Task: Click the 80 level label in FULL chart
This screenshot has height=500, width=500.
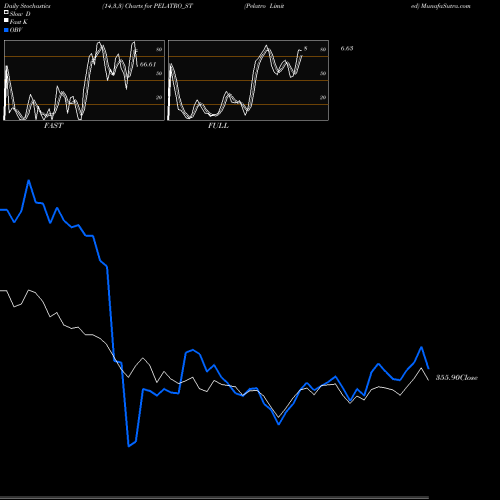Action: pos(323,49)
